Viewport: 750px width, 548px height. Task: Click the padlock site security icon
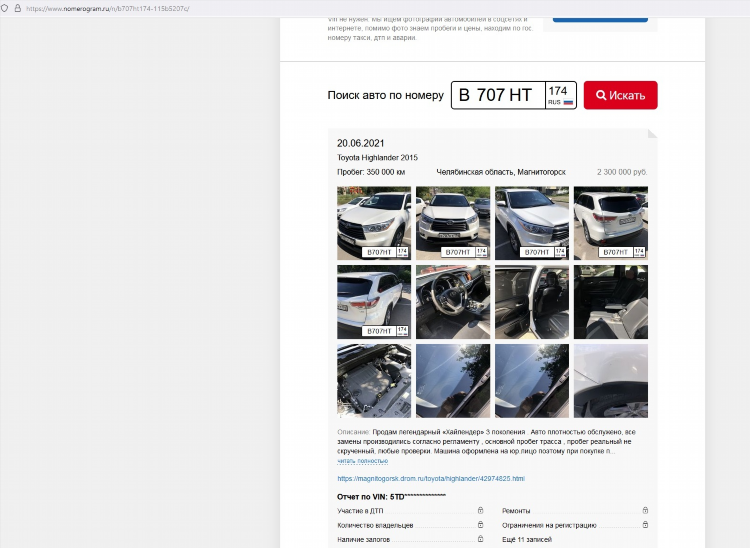point(18,8)
